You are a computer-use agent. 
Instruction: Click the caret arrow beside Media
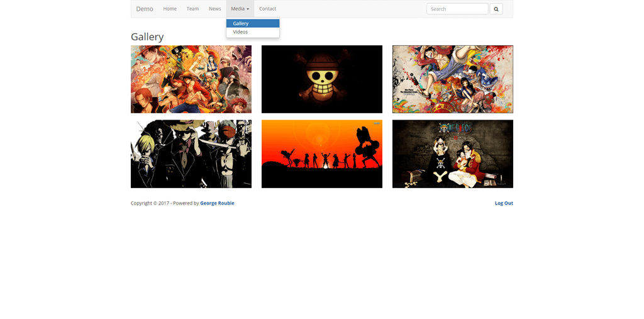click(x=248, y=9)
